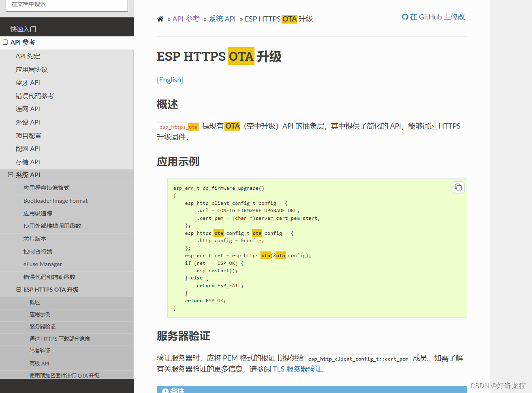
Task: Click the esp_https_ota inline code
Action: pos(178,127)
